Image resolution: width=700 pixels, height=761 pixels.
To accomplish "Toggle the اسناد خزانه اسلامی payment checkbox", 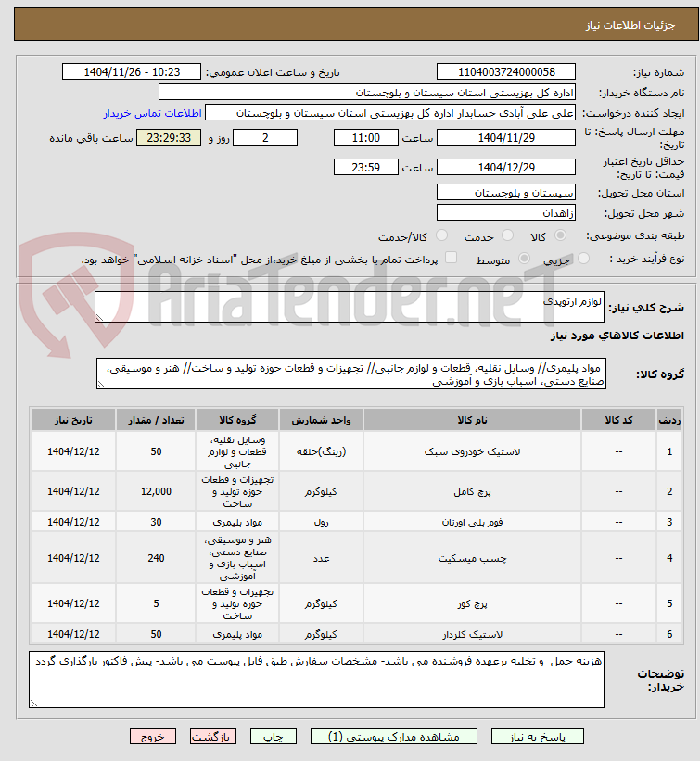I will (x=451, y=258).
